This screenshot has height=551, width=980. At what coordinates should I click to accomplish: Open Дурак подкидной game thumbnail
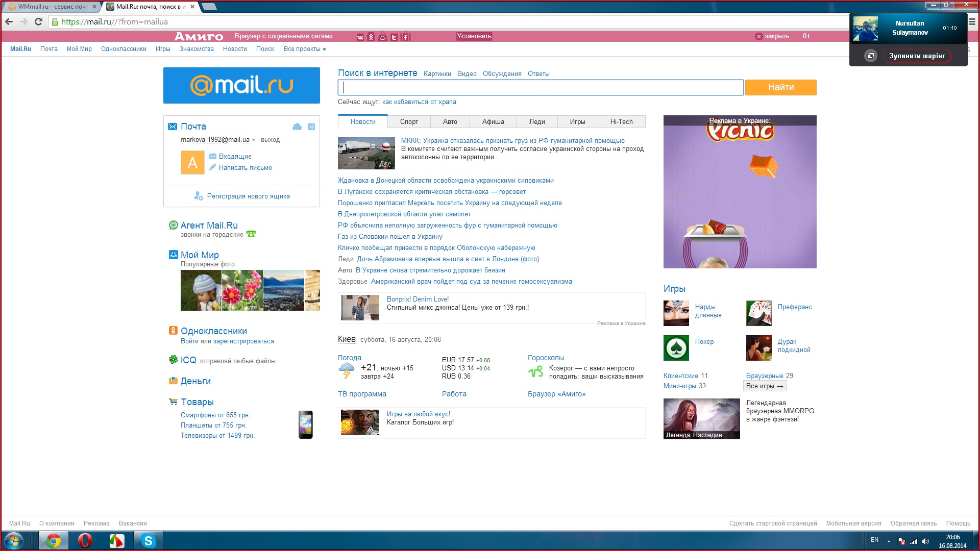(759, 348)
